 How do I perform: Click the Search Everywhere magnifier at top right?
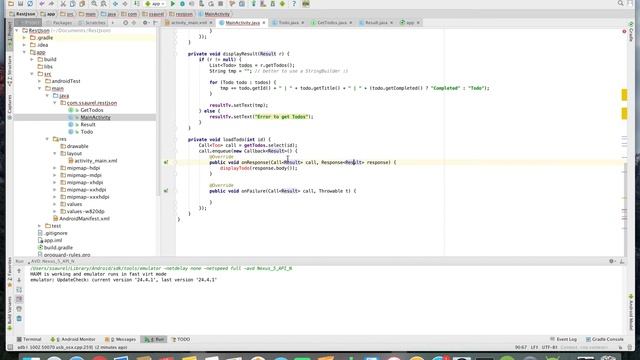coord(621,3)
